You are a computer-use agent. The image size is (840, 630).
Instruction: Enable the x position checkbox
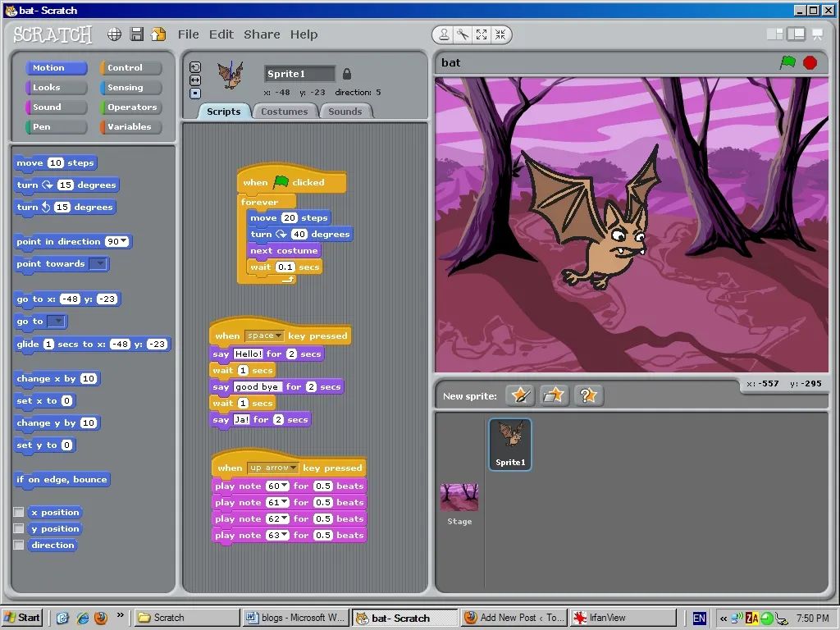point(19,512)
